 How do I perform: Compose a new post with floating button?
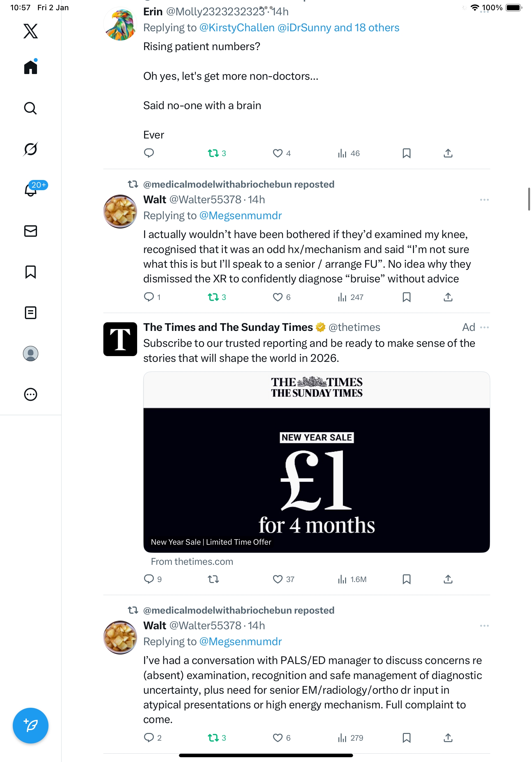[x=31, y=726]
